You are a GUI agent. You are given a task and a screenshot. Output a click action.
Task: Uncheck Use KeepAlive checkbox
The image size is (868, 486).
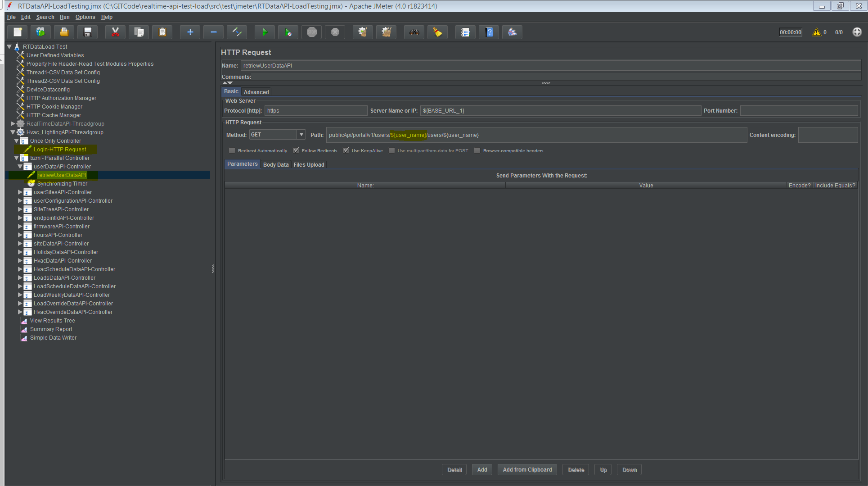pyautogui.click(x=346, y=150)
